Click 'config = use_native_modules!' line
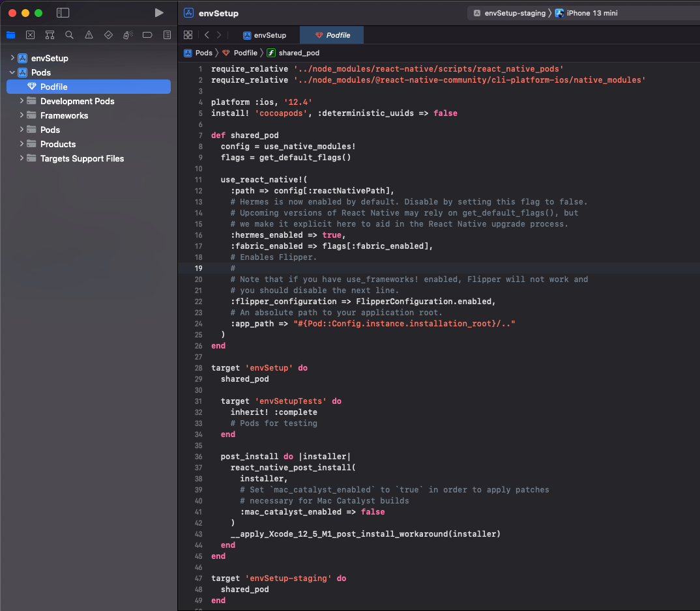 pyautogui.click(x=288, y=147)
